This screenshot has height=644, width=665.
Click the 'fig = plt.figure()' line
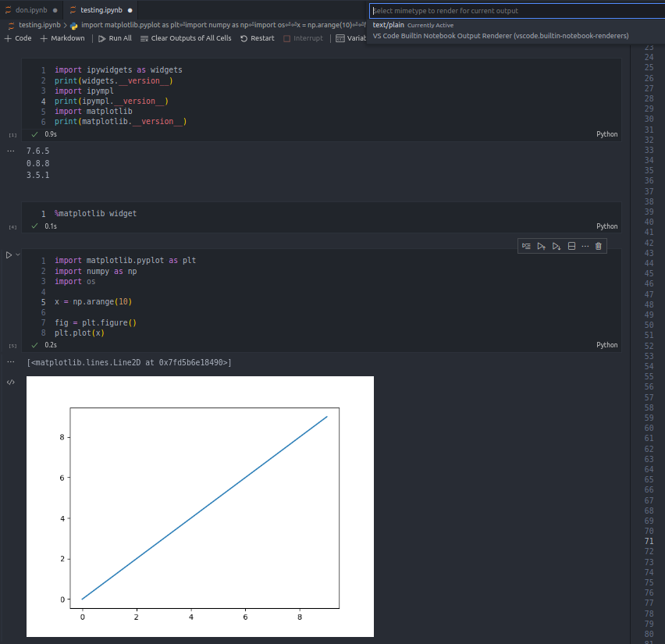click(x=95, y=322)
